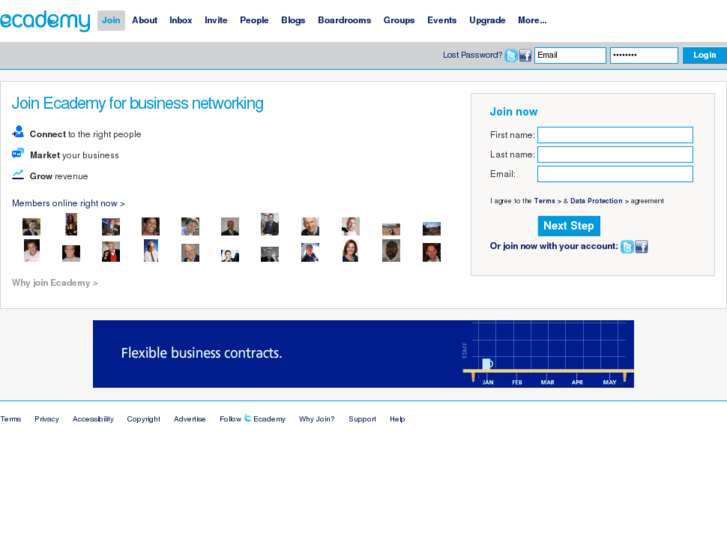
Task: Open Invite in top navigation
Action: pos(216,20)
